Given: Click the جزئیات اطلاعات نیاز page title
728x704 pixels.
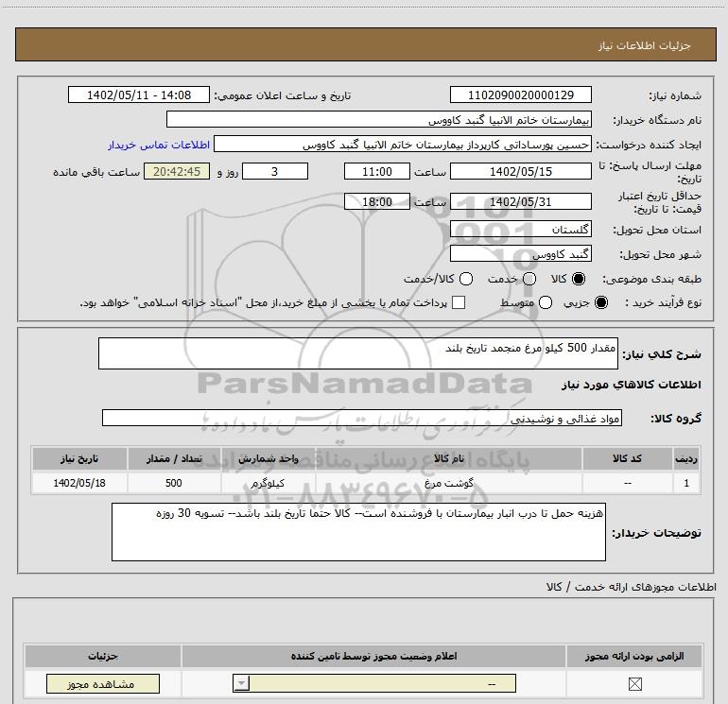Looking at the screenshot, I should [x=645, y=45].
